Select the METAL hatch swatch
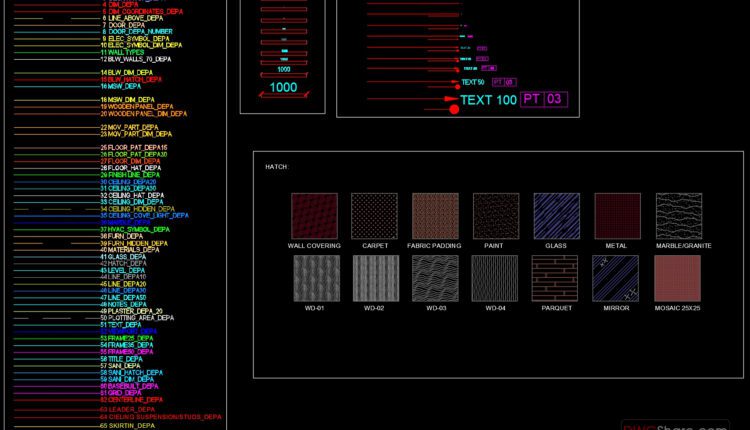 [x=618, y=216]
